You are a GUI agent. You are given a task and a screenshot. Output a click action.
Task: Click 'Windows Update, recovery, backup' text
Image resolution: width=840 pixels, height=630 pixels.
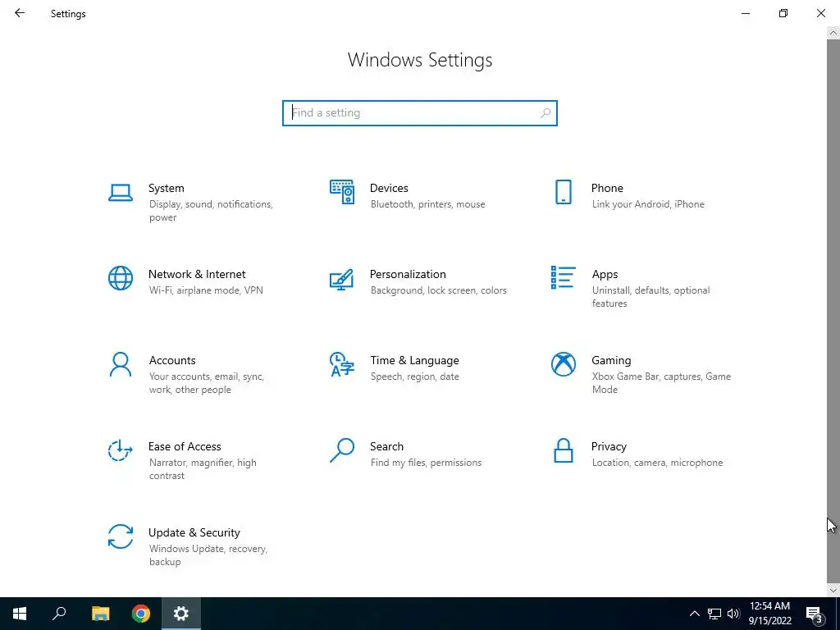click(x=208, y=555)
